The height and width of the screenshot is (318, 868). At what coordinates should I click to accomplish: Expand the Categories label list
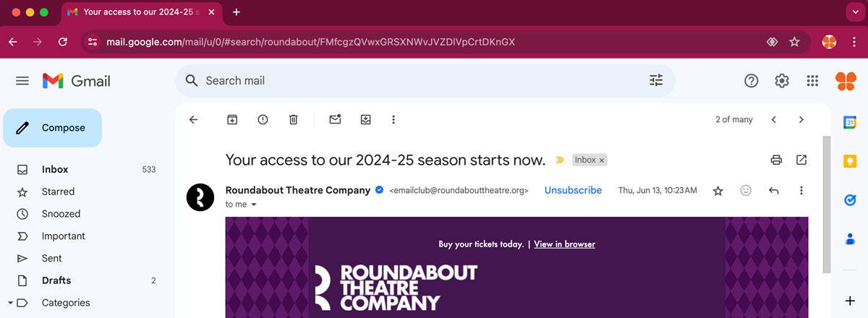point(10,303)
